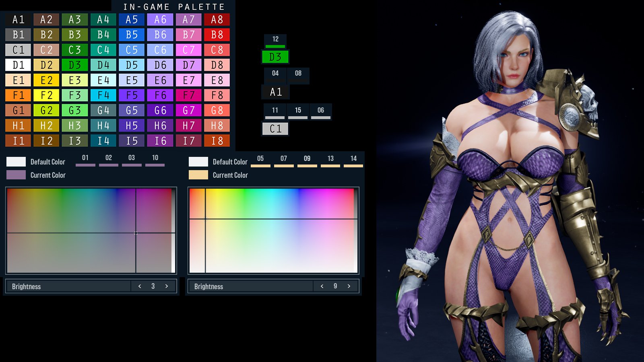Viewport: 644px width, 362px height.
Task: Pick the F5 violet swatch
Action: click(x=132, y=95)
